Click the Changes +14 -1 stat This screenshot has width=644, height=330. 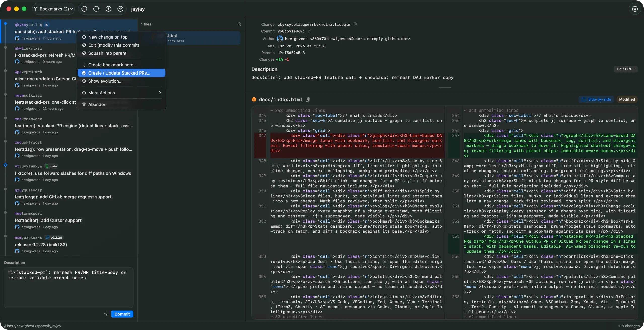coord(283,59)
